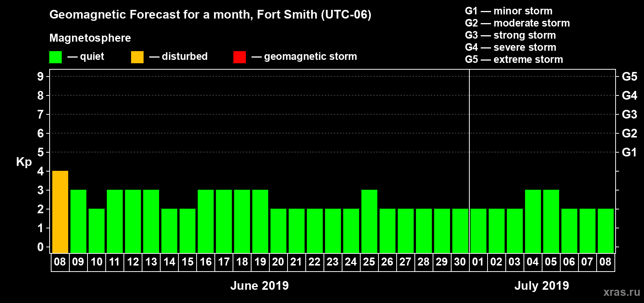Screen dimensions: 644x303
Task: Click the 'G3 — strong storm' legend line
Action: point(510,35)
